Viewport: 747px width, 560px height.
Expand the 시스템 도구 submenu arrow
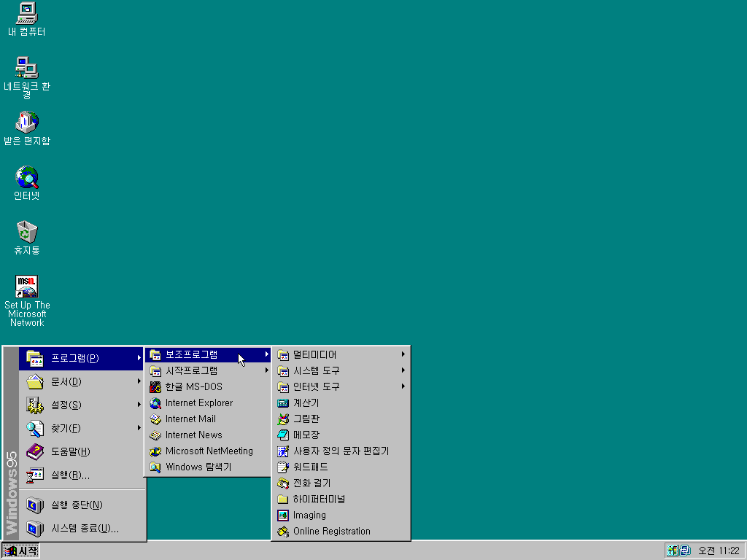pyautogui.click(x=403, y=370)
